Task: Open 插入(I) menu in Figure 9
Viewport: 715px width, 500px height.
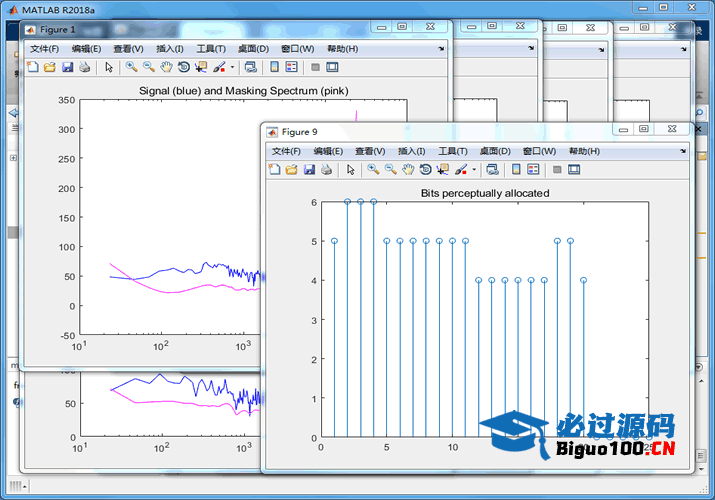Action: tap(411, 151)
